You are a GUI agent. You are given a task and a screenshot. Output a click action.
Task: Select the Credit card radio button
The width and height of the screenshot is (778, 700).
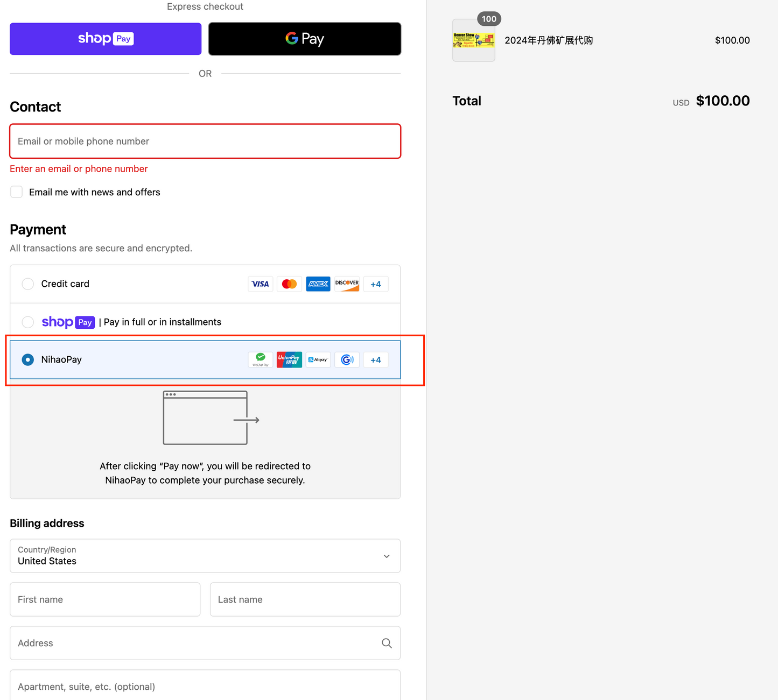pos(28,284)
